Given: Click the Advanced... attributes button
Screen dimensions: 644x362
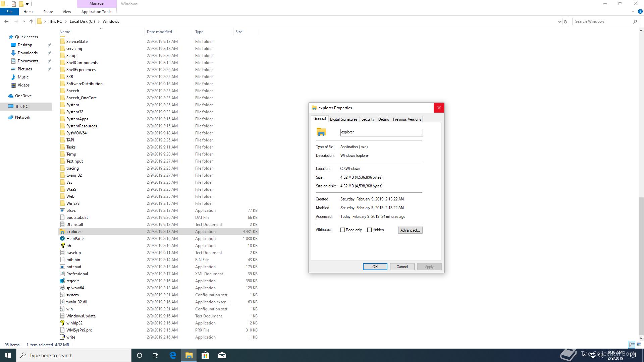Looking at the screenshot, I should [410, 230].
